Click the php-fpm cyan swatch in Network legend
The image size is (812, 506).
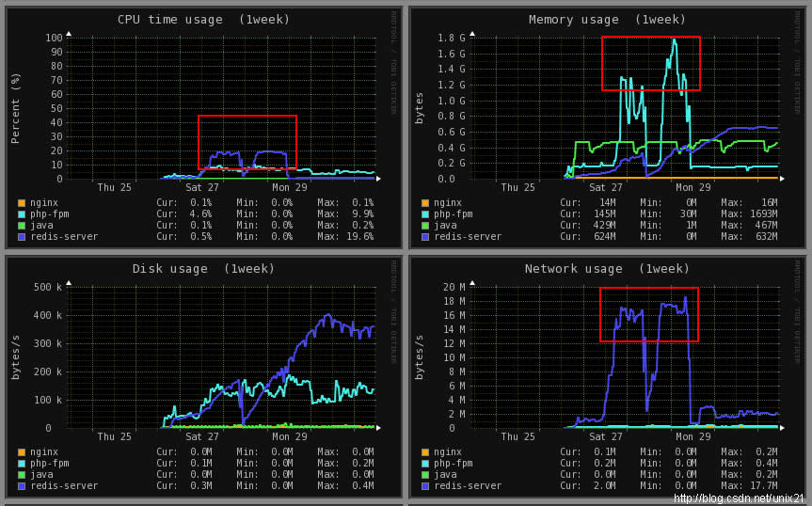coord(425,464)
